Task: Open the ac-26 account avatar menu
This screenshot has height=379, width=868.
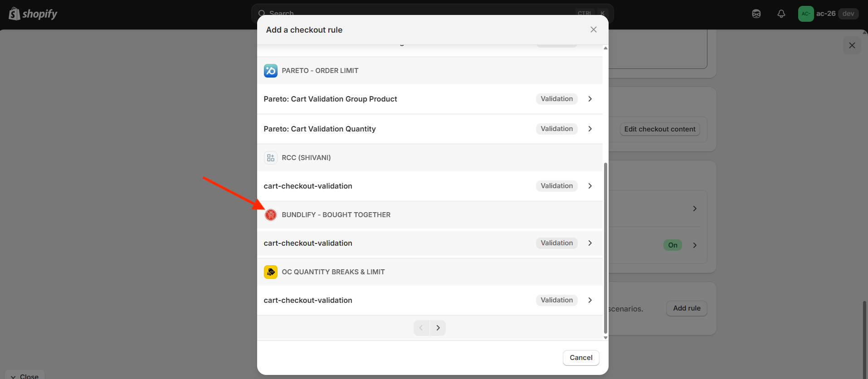Action: click(806, 14)
